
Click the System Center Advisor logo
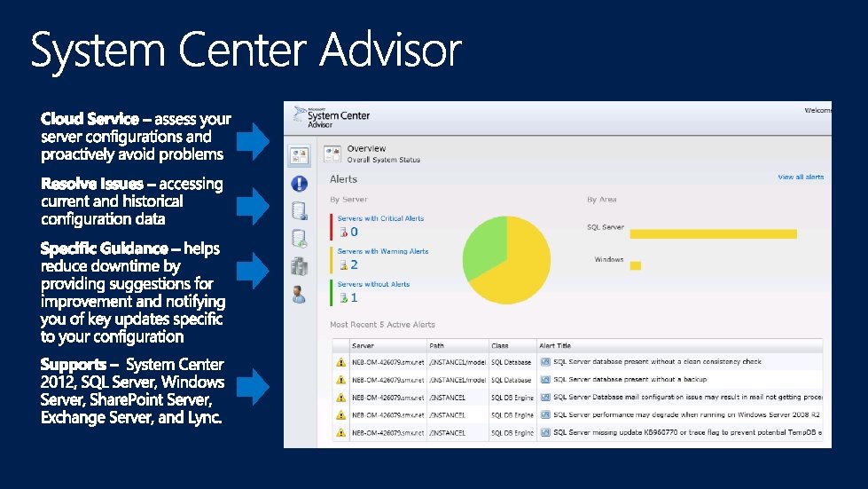[331, 117]
